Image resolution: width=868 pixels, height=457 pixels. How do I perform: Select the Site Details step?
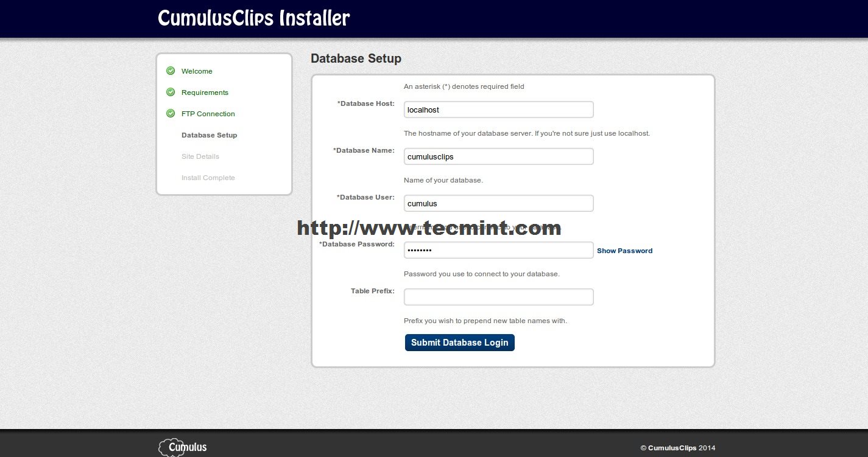tap(200, 156)
